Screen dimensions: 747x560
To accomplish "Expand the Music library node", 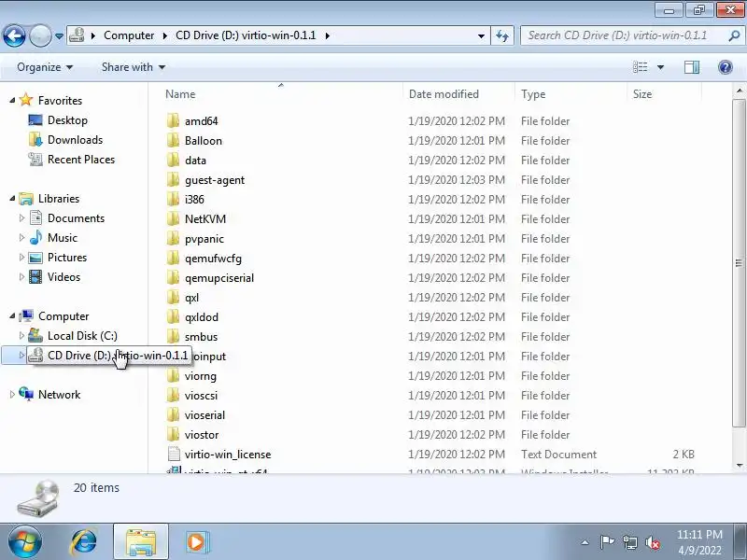I will click(x=21, y=238).
